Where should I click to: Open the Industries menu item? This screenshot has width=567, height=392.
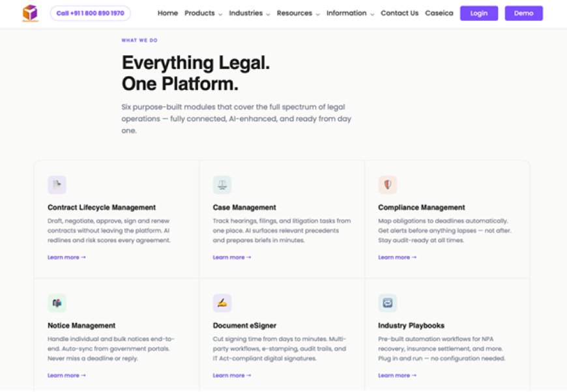246,13
